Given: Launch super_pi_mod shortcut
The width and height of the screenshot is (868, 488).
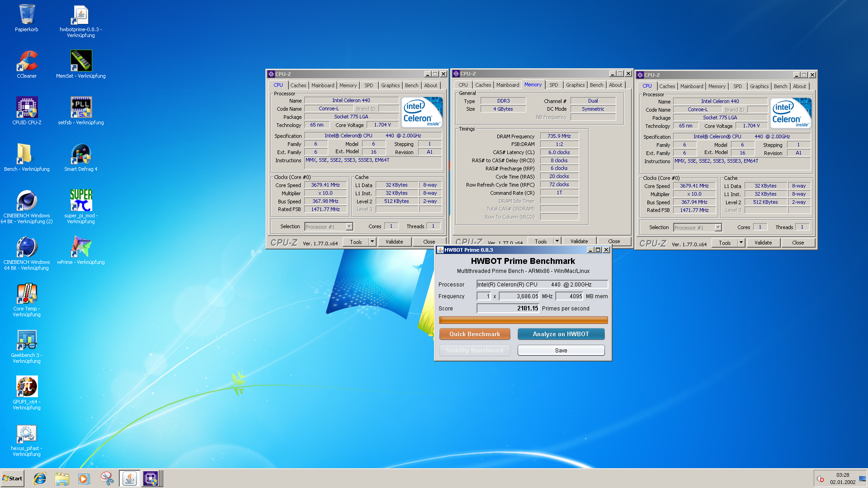Looking at the screenshot, I should (81, 207).
